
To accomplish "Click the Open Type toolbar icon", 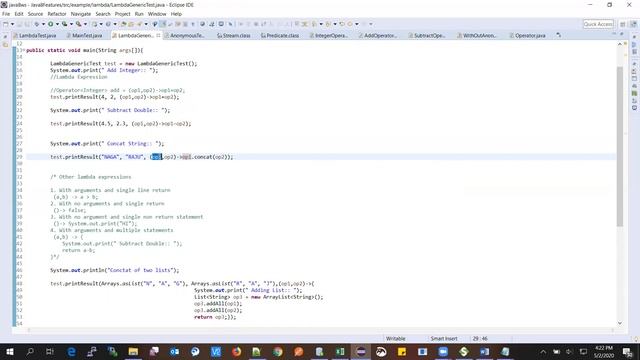I will point(123,24).
